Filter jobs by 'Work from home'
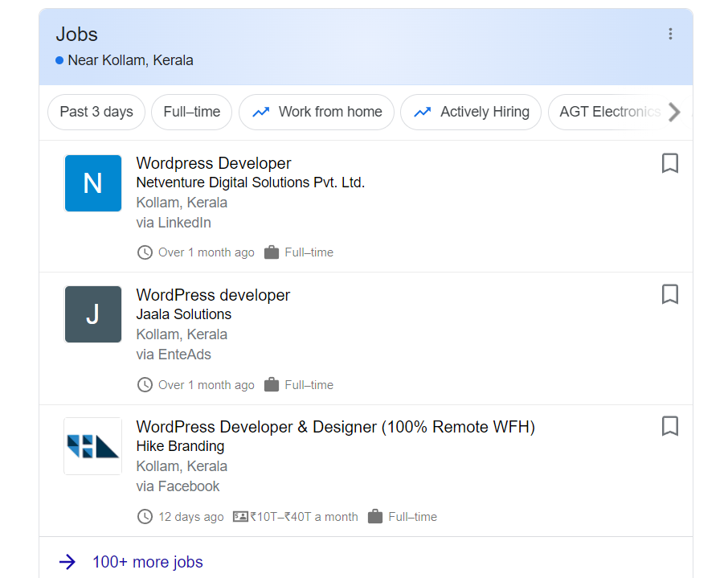The width and height of the screenshot is (728, 578). coord(317,112)
